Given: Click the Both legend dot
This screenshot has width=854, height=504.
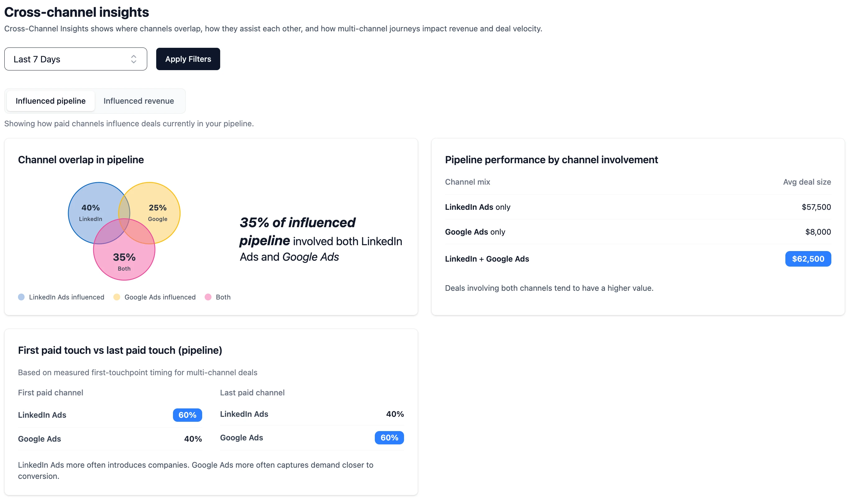Looking at the screenshot, I should point(208,297).
